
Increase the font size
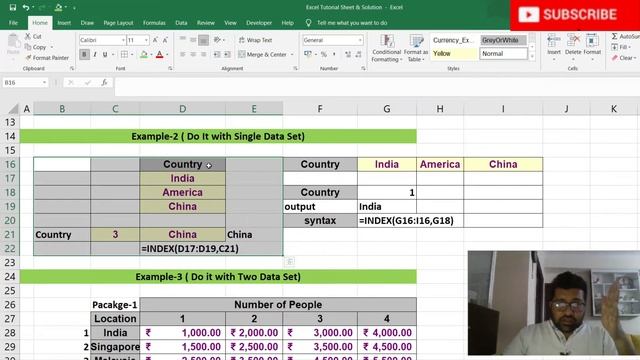pos(156,40)
